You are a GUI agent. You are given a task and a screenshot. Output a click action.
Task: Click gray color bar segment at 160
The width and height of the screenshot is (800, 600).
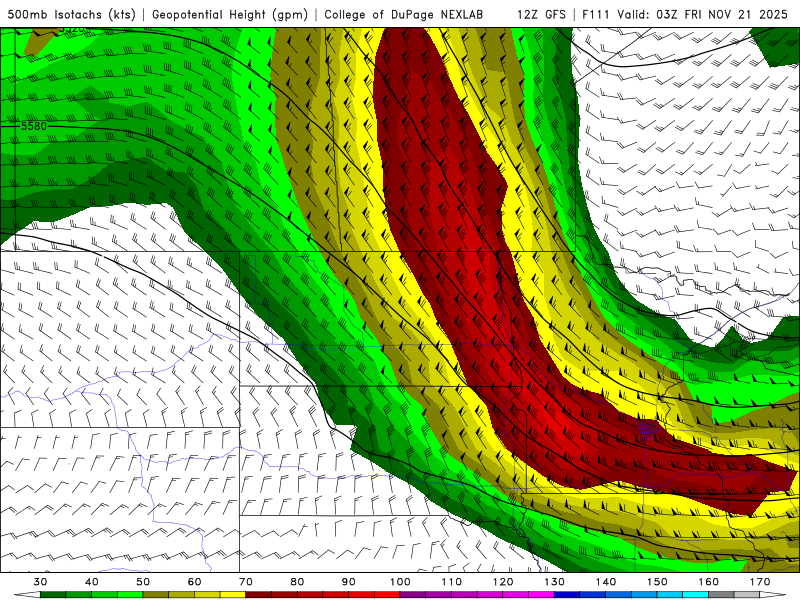[721, 595]
